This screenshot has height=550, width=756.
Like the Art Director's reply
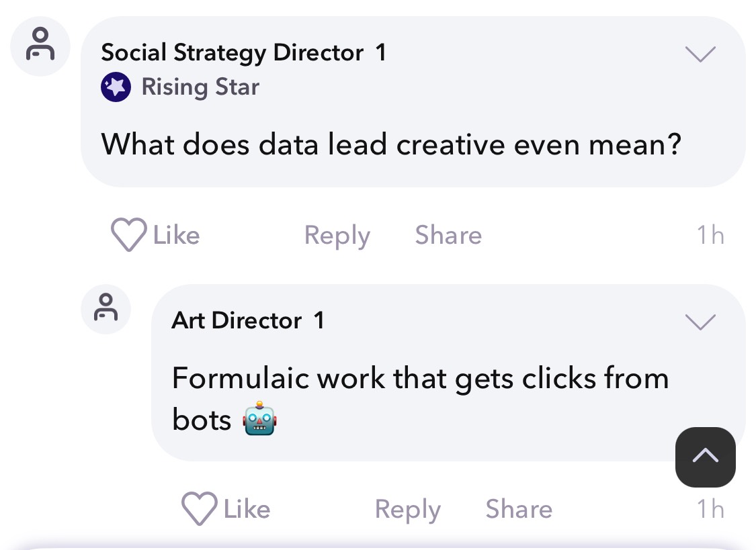tap(226, 509)
